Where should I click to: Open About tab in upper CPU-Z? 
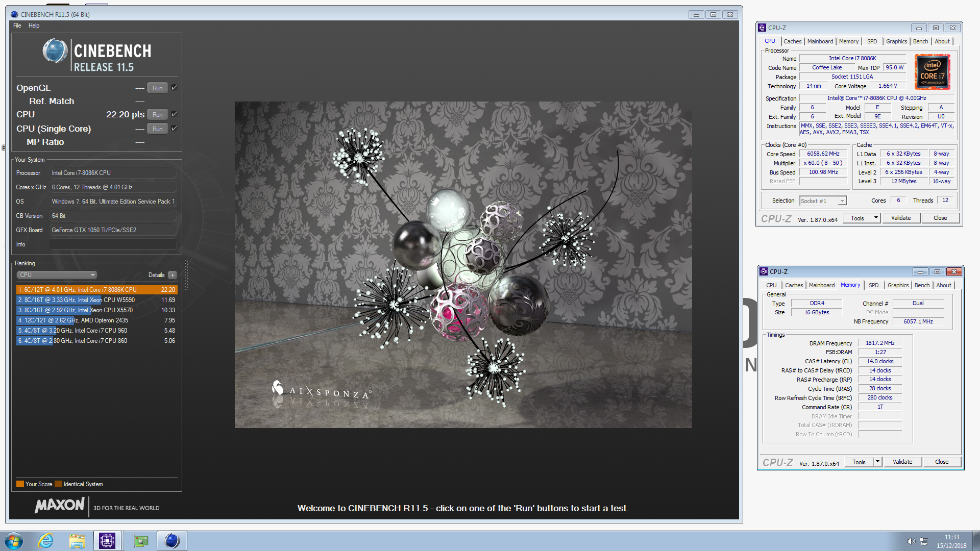(x=942, y=41)
